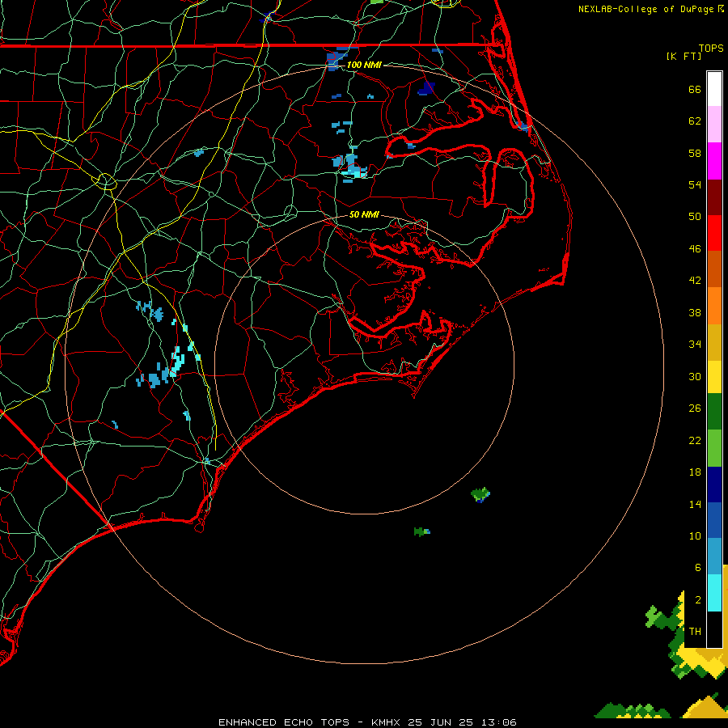
Task: Click the '10' legend value
Action: point(695,536)
